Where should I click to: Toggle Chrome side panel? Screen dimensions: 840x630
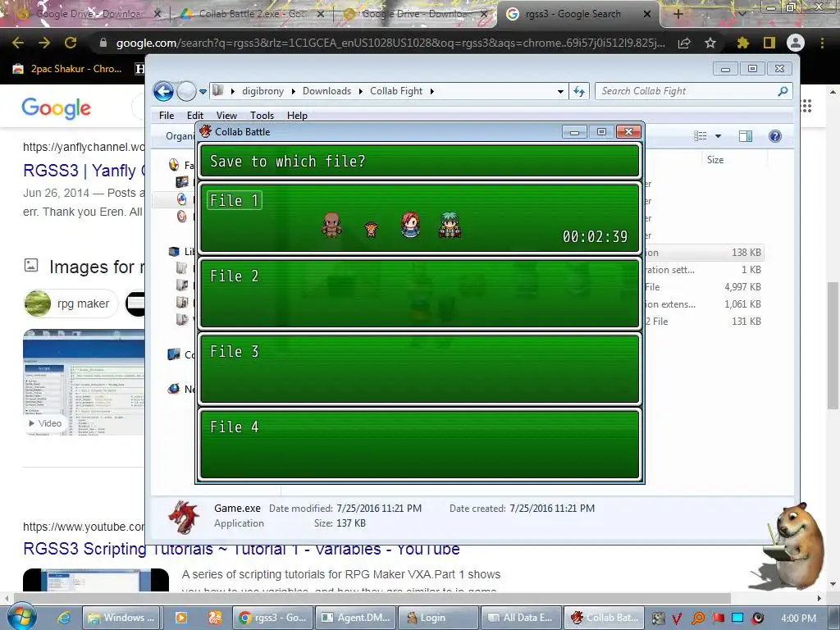pyautogui.click(x=769, y=43)
